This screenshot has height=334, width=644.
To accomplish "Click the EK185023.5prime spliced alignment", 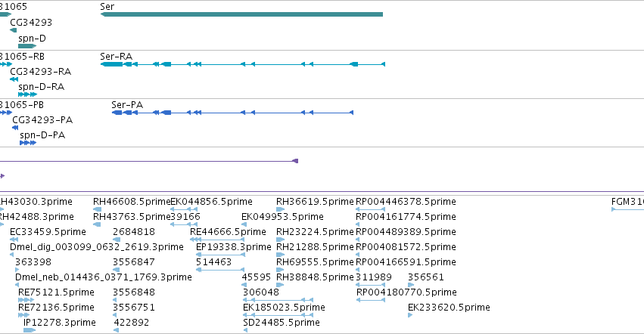I will 278,315.
